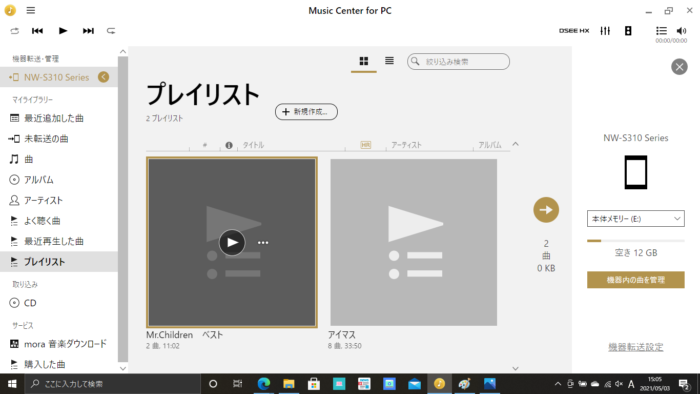Collapse device panel using the gold chevron
This screenshot has width=700, height=394.
(x=104, y=77)
